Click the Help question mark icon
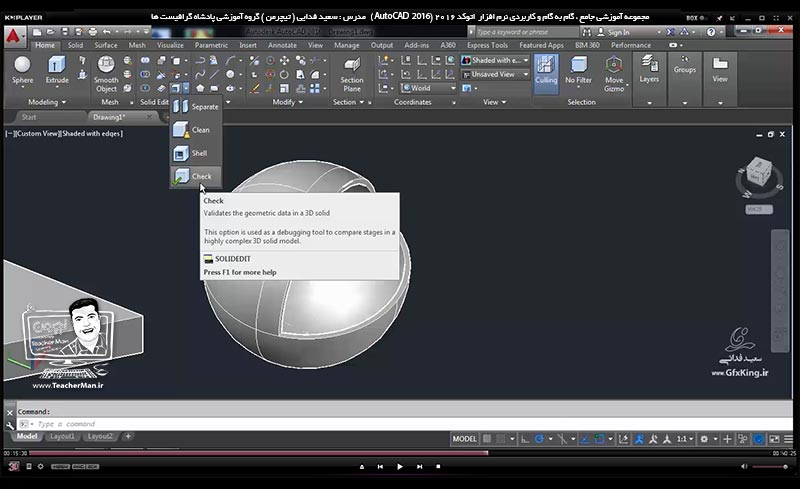 [x=711, y=32]
